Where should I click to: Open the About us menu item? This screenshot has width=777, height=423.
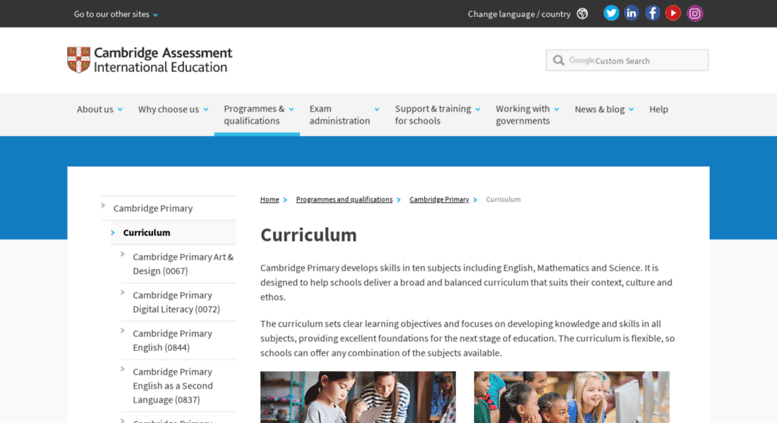pos(95,109)
